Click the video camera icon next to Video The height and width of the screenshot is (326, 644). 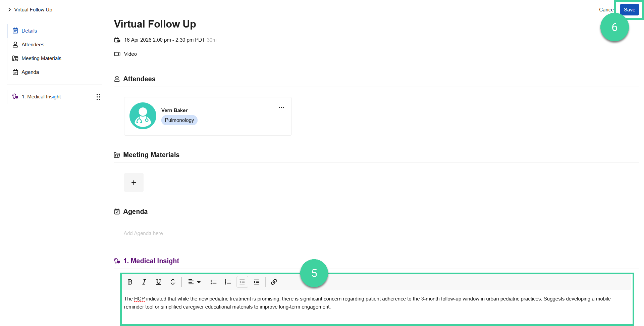117,54
